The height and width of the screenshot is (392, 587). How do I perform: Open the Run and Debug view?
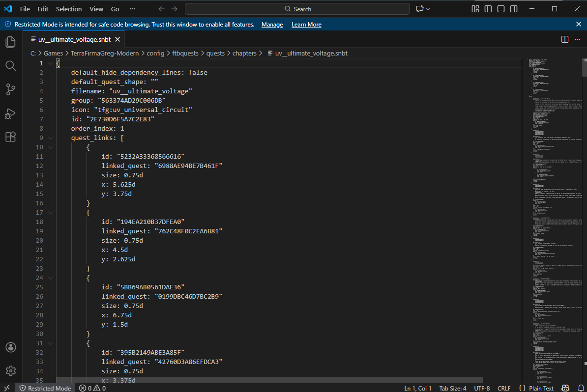tap(10, 113)
